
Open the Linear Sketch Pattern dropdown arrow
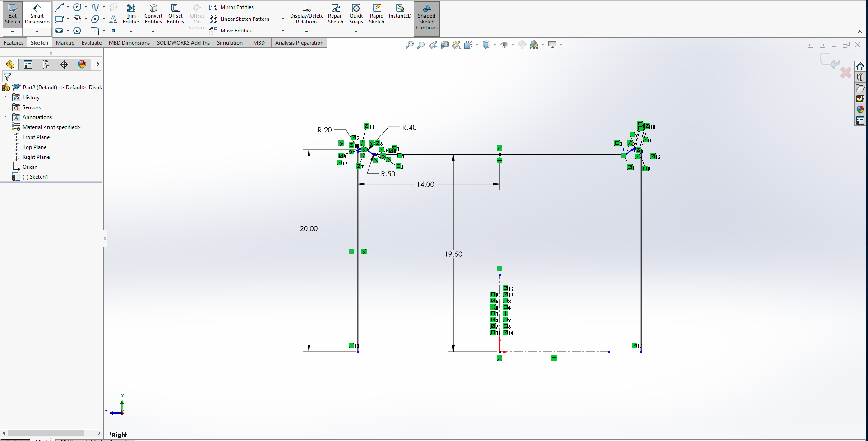pyautogui.click(x=283, y=19)
